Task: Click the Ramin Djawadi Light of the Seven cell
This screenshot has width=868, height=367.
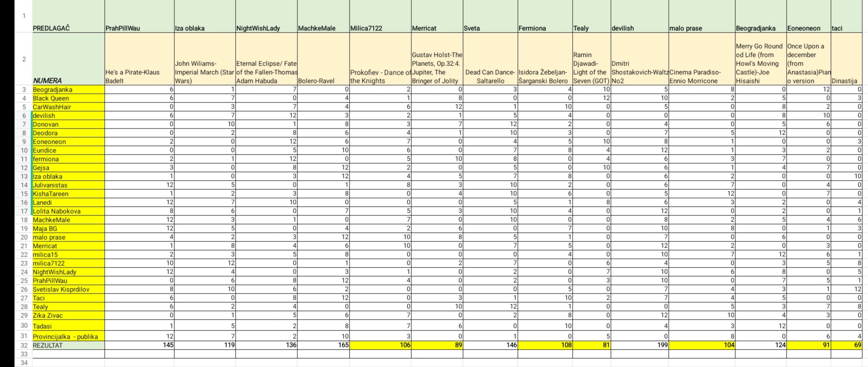Action: pos(592,59)
